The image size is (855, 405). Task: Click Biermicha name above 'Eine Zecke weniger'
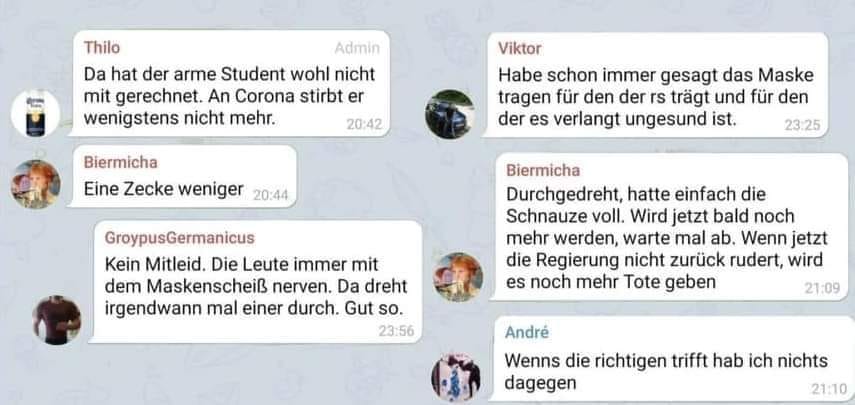point(121,162)
